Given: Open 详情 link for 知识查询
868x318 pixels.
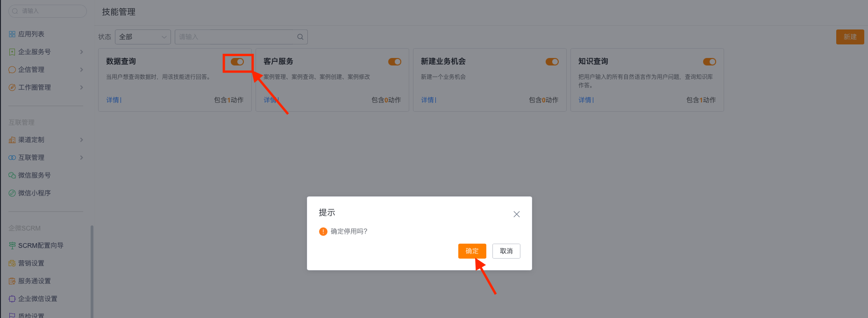Looking at the screenshot, I should coord(585,100).
